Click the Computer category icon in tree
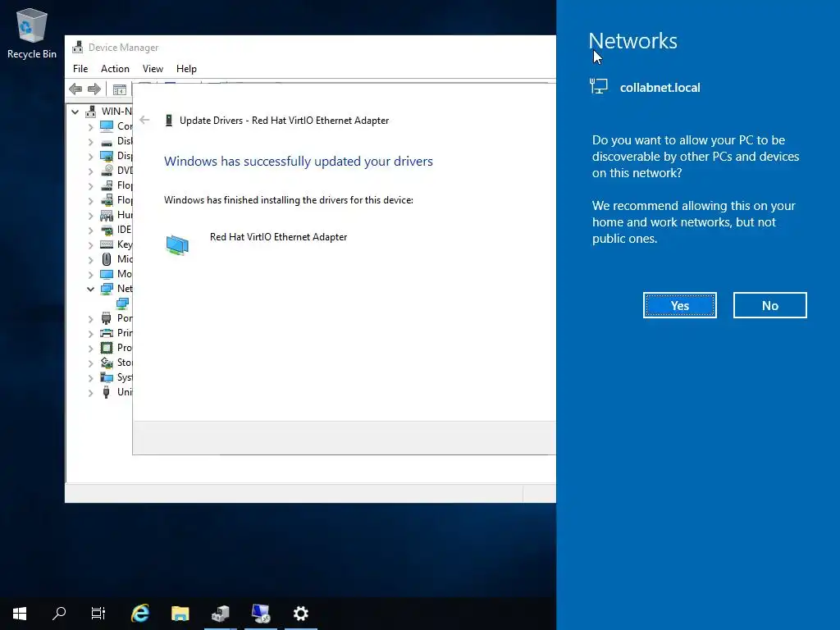 pos(107,126)
